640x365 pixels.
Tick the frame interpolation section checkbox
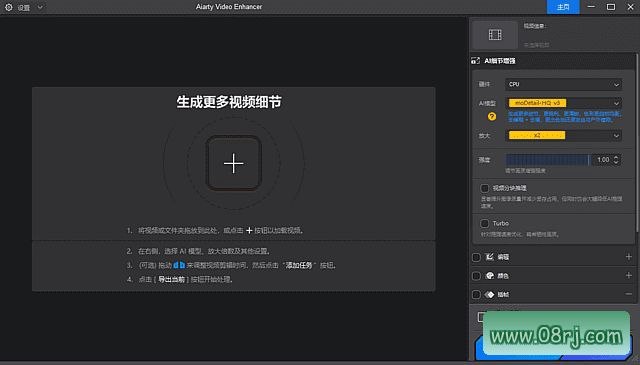coord(476,294)
